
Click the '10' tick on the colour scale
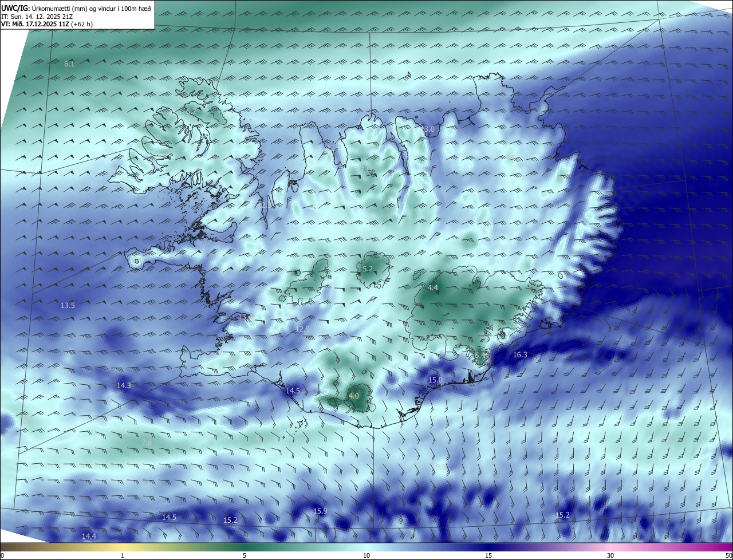tap(366, 555)
